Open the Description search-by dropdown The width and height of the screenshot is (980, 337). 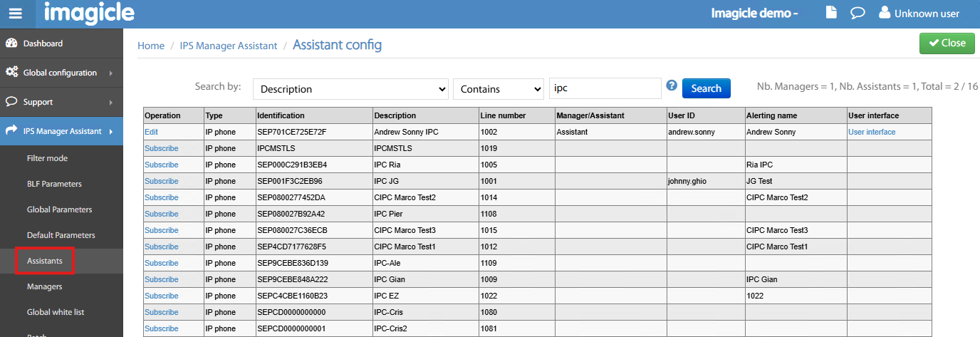point(350,89)
